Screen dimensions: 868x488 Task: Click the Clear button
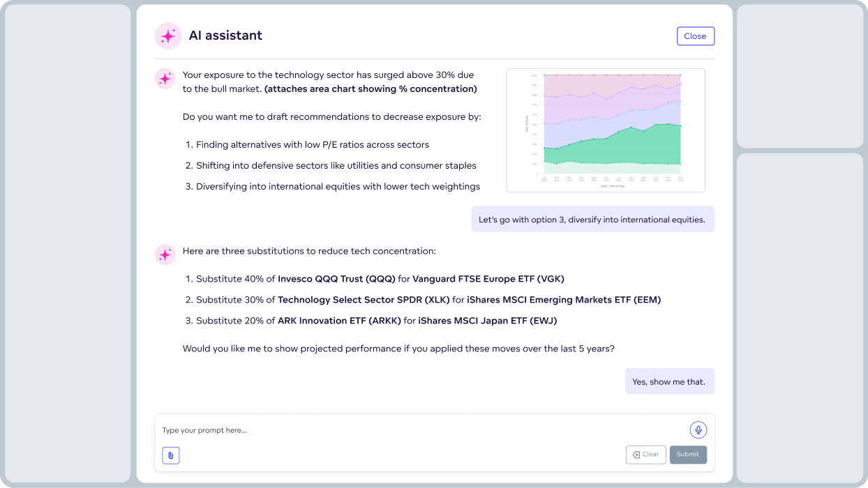(645, 455)
